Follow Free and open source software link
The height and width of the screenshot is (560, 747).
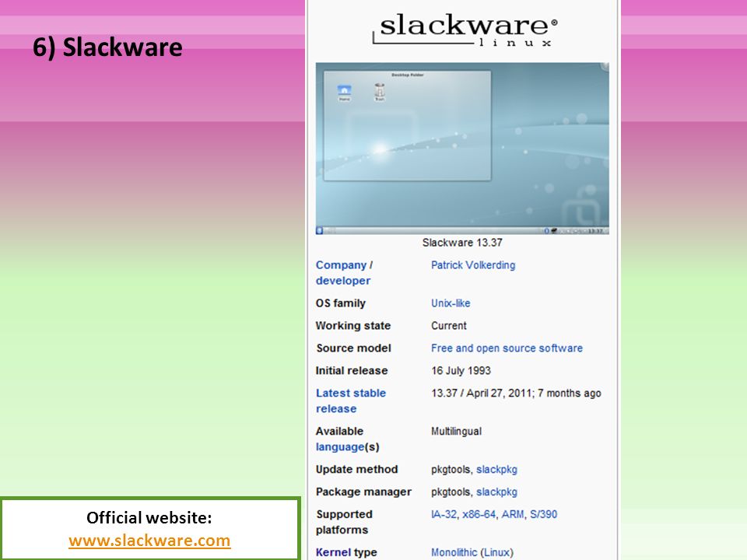point(507,348)
